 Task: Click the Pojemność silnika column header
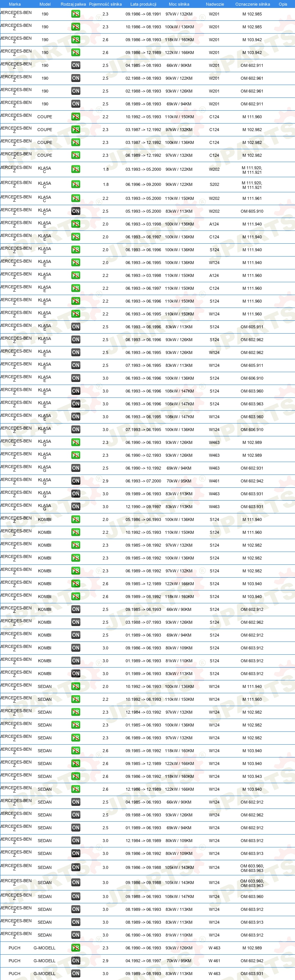pos(106,4)
